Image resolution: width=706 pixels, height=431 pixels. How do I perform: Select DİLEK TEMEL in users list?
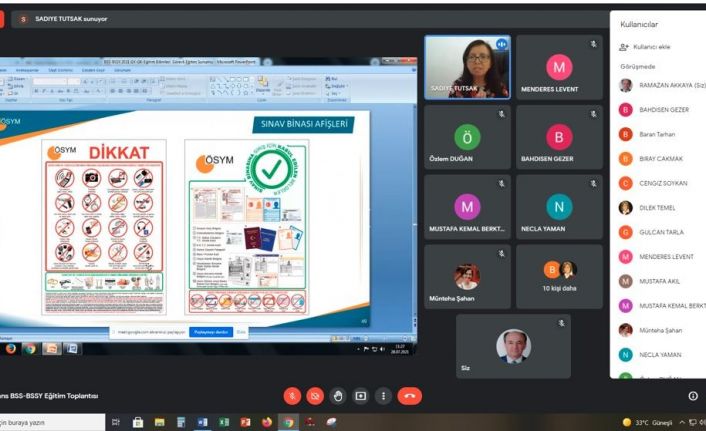click(x=658, y=208)
